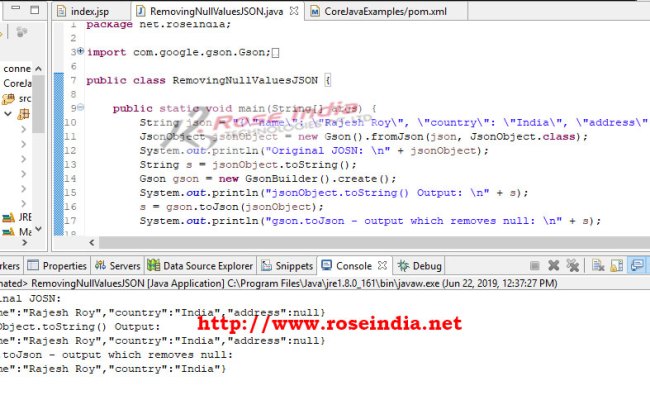This screenshot has height=400, width=650.
Task: Click Remove All Terminated Launches icon
Action: pos(573,265)
